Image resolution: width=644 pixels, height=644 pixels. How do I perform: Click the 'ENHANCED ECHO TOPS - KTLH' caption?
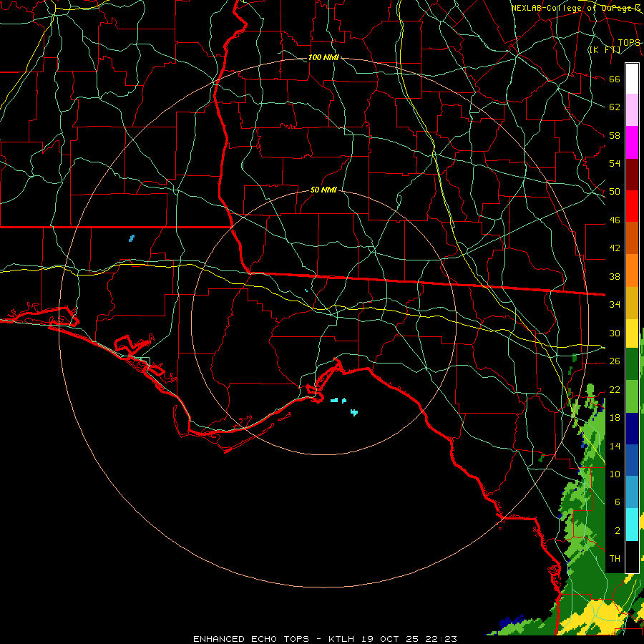(x=274, y=639)
